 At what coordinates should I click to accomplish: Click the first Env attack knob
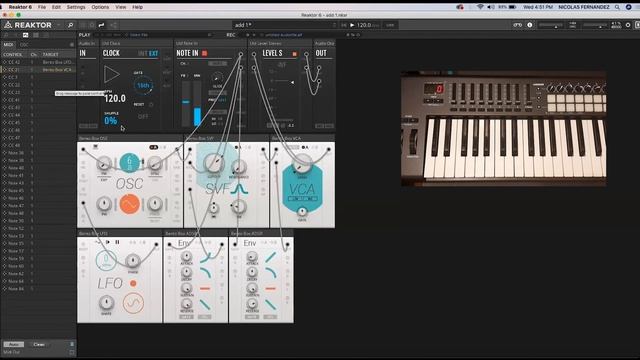click(x=186, y=256)
